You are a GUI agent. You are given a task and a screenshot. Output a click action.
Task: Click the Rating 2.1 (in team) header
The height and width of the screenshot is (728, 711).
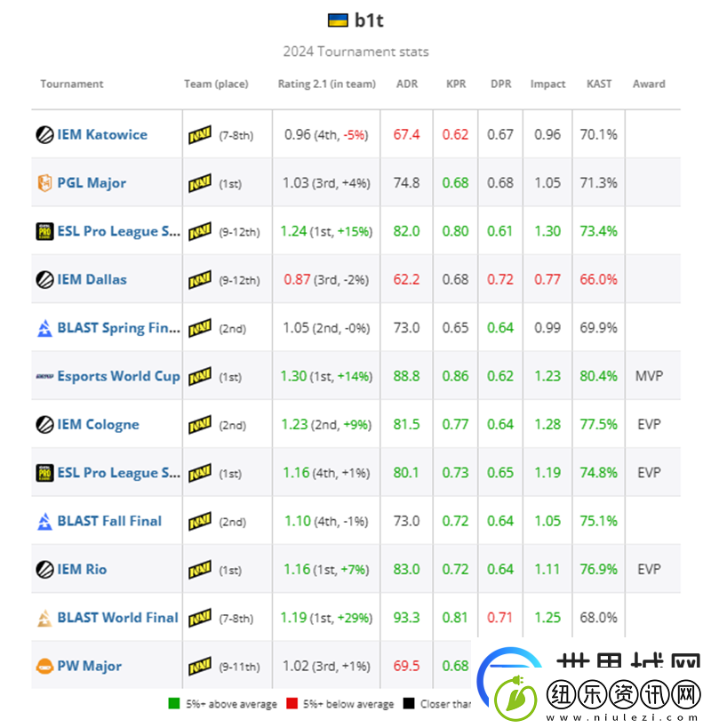(327, 84)
